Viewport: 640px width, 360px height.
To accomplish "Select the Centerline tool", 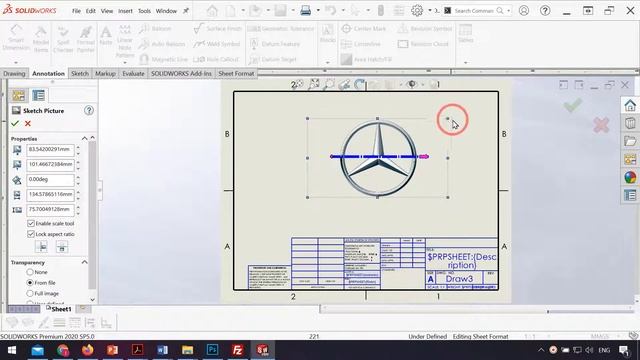I will tap(361, 44).
